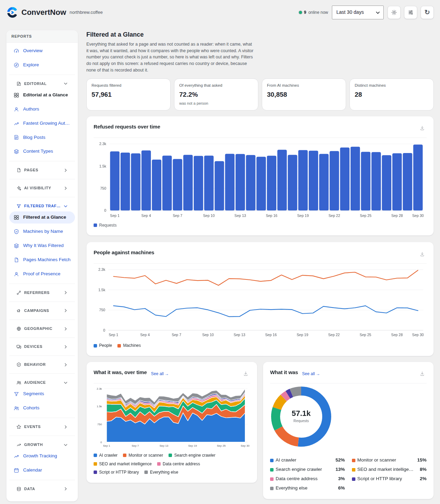Toggle Monitor or scanner legend in area chart
440x504 pixels.
click(143, 455)
